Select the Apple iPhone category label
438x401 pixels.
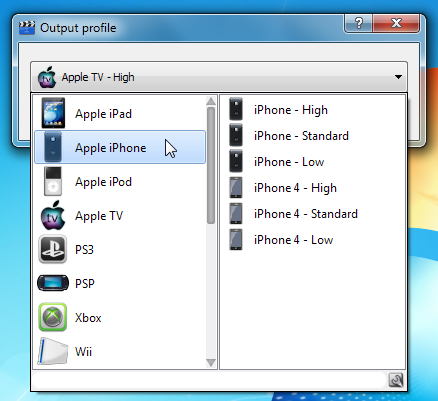[x=111, y=148]
